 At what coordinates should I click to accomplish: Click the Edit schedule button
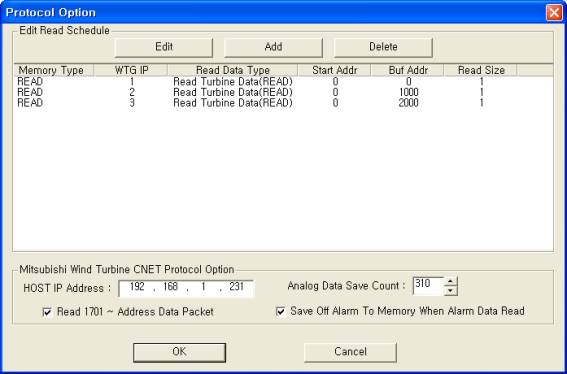[164, 47]
